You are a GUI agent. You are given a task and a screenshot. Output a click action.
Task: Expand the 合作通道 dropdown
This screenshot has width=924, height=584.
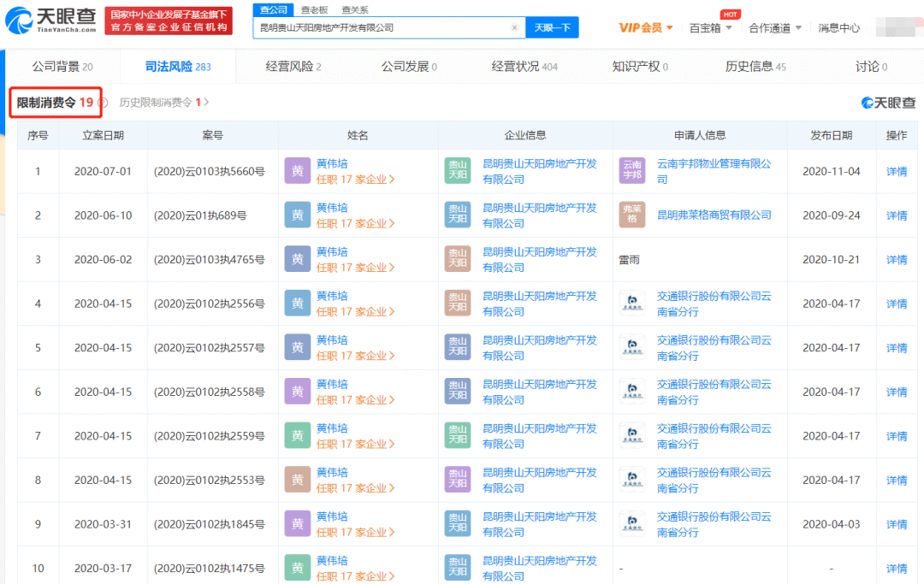click(x=775, y=27)
